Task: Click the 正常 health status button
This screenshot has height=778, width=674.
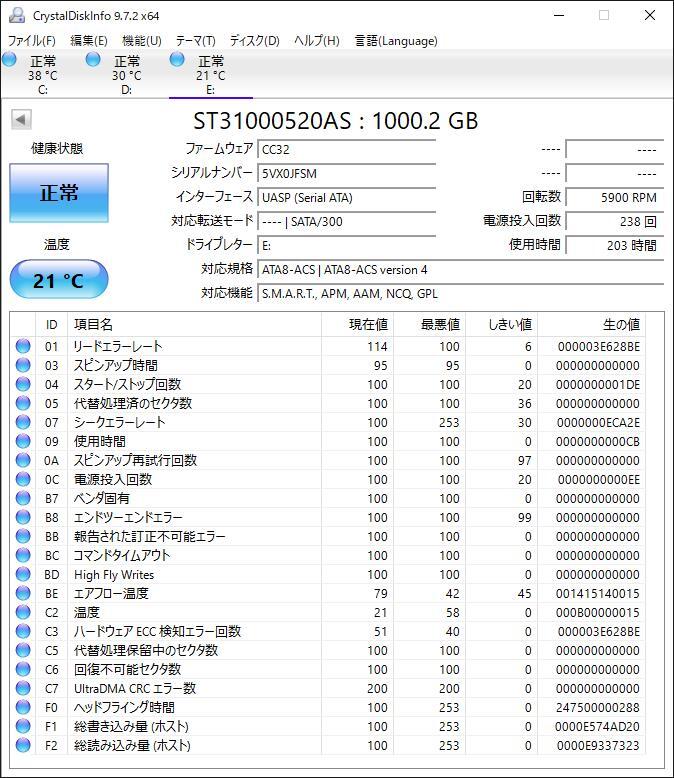Action: coord(59,193)
